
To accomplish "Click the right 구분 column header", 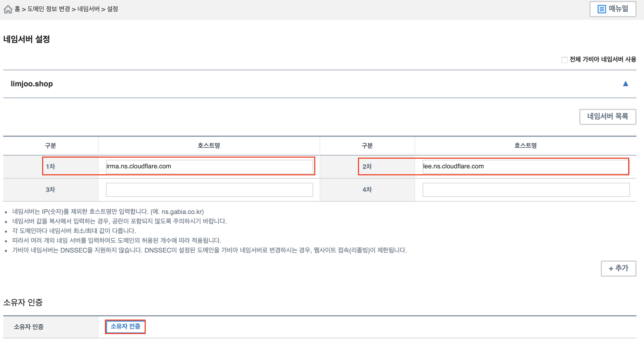I will pos(367,146).
